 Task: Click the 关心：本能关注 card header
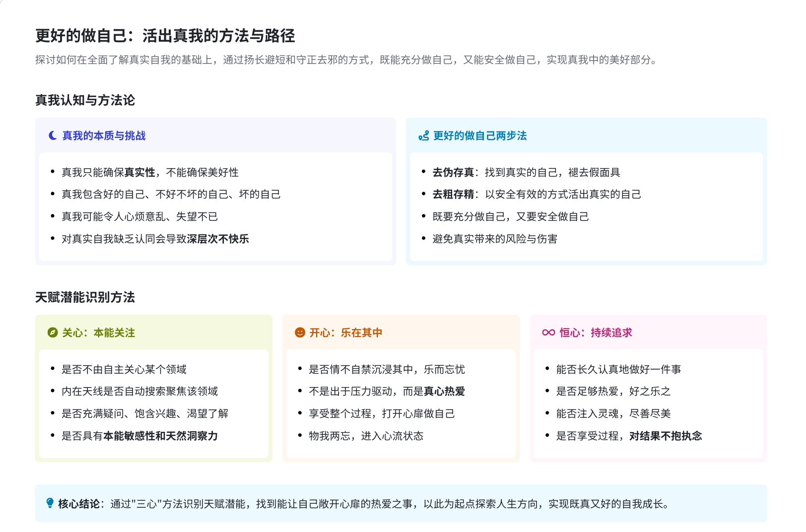[x=98, y=332]
